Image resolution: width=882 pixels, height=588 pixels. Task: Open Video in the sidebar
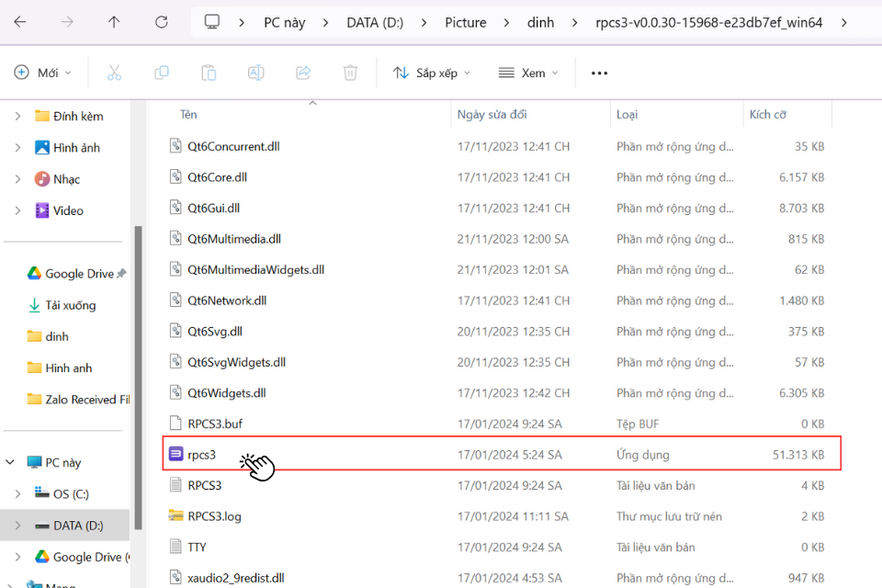(59, 210)
